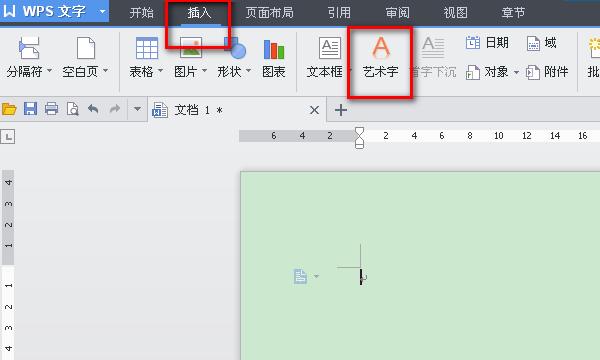The width and height of the screenshot is (600, 360).
Task: Insert 艺术字 word art
Action: [380, 57]
